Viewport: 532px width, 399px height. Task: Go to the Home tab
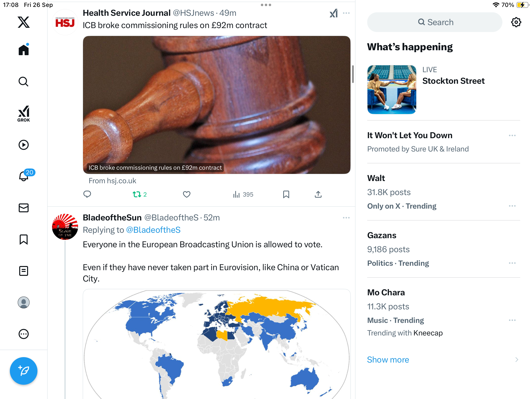(x=24, y=50)
